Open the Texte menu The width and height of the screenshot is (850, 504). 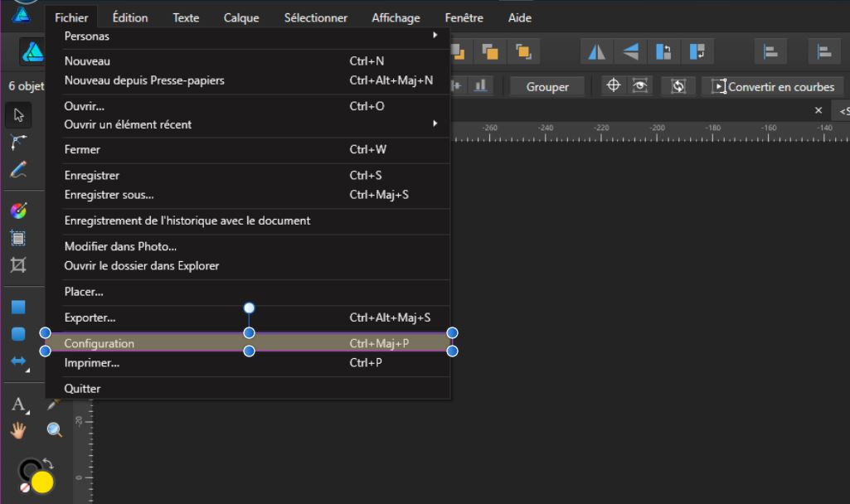pyautogui.click(x=186, y=18)
